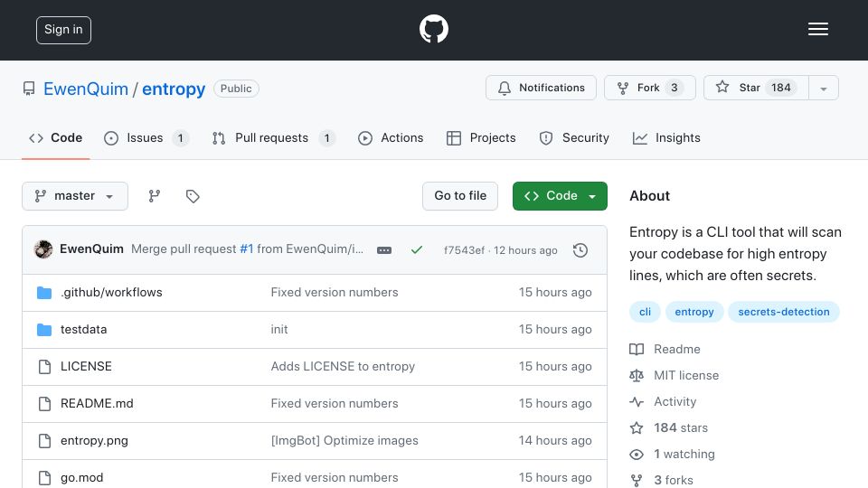Click the go.mod file icon
Screen dimensions: 868x488
tap(44, 478)
